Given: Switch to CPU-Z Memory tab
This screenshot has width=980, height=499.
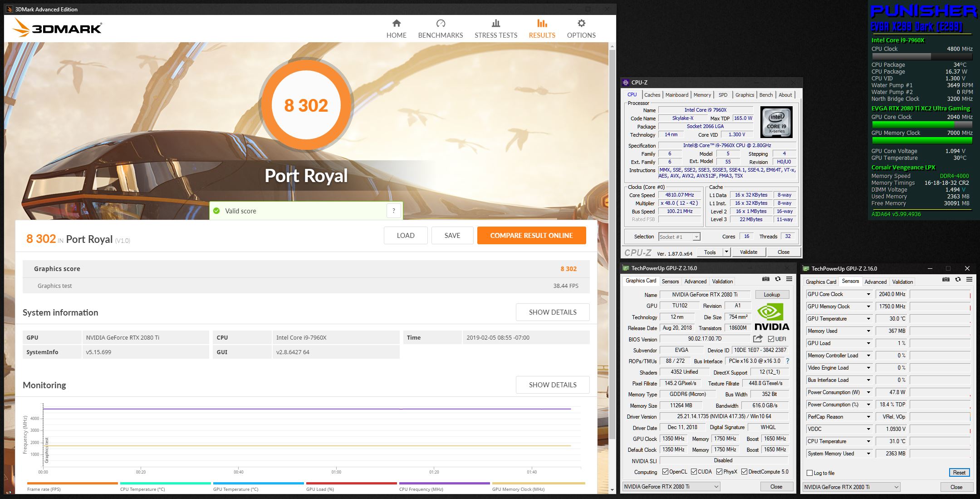Looking at the screenshot, I should (702, 95).
